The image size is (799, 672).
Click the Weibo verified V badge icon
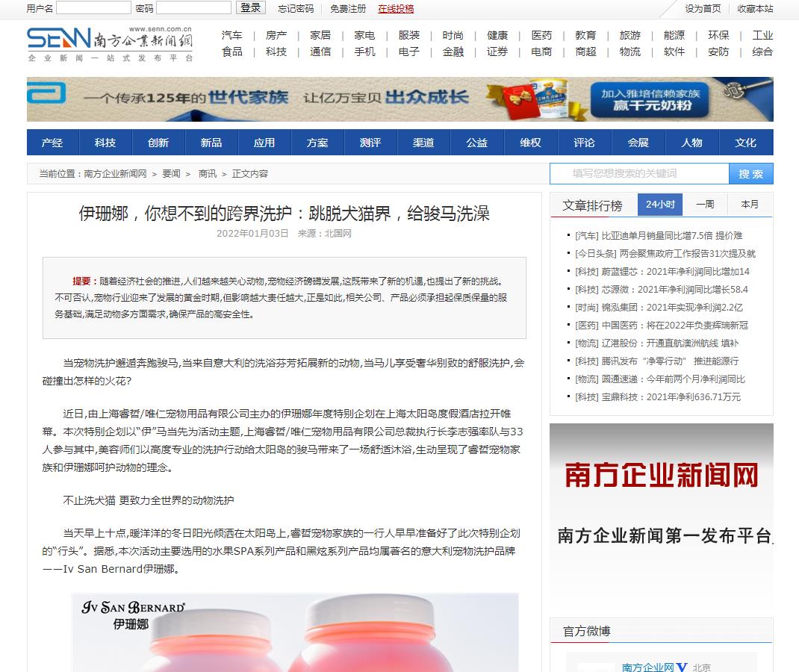(682, 668)
